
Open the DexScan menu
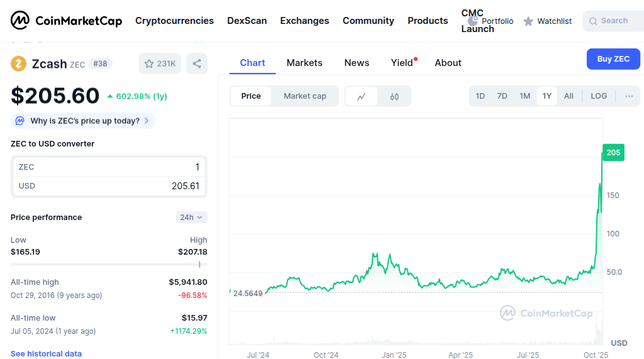click(x=247, y=21)
